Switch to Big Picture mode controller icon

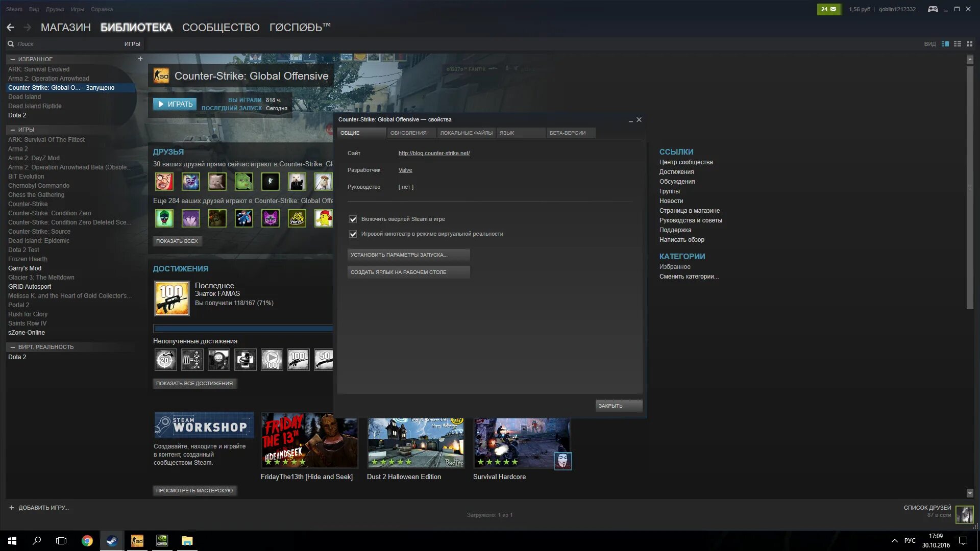click(x=933, y=9)
